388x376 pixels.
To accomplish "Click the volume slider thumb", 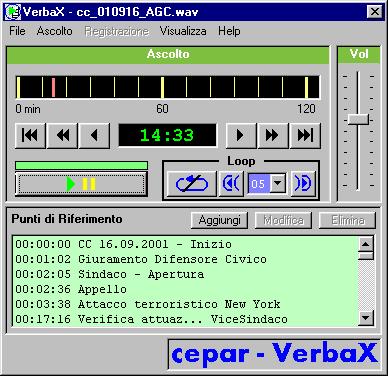I will coord(358,119).
